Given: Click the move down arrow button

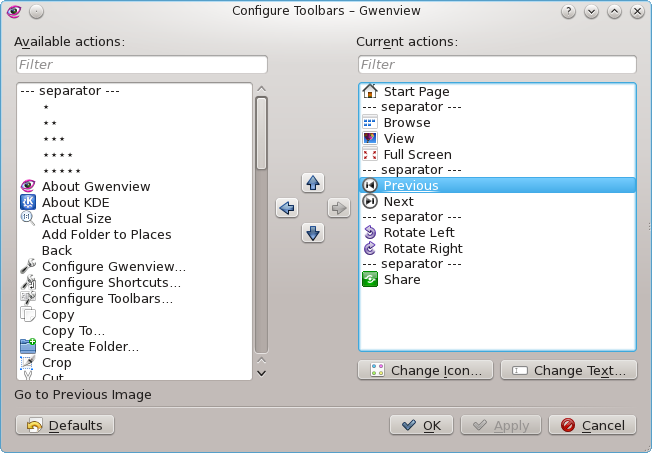Looking at the screenshot, I should [x=313, y=233].
